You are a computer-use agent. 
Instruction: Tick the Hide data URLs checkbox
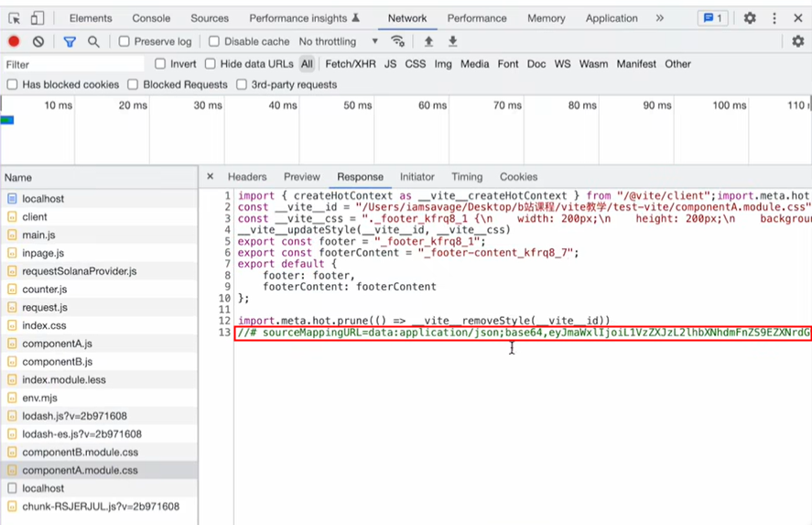tap(211, 64)
